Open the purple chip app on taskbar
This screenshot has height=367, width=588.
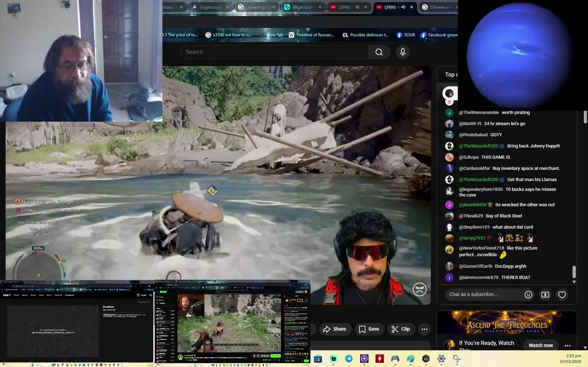(x=364, y=359)
